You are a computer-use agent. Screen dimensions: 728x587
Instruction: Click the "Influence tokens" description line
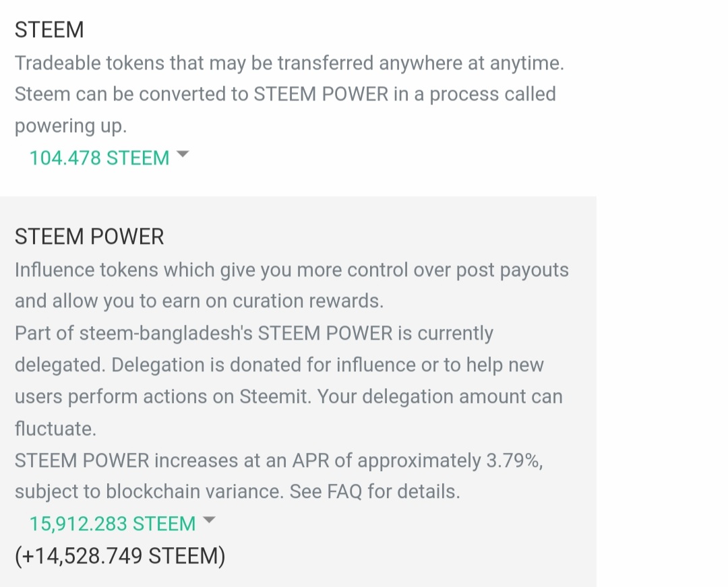(291, 270)
